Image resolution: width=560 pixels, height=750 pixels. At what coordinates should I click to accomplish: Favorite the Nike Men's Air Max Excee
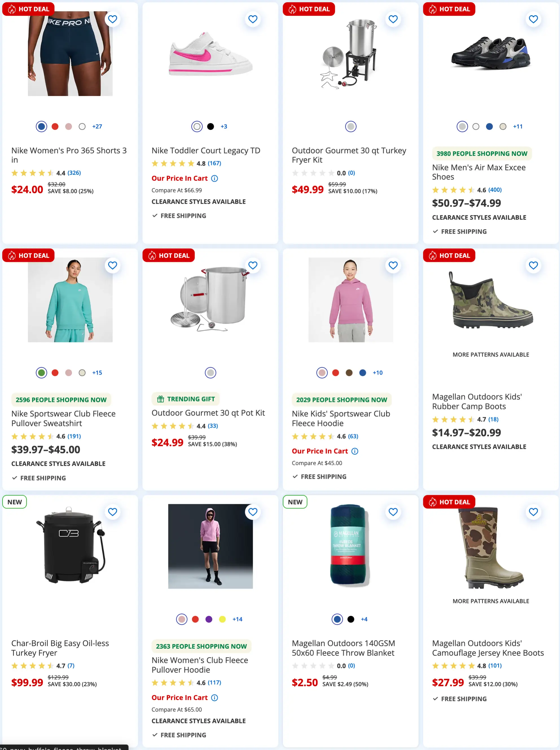coord(533,19)
